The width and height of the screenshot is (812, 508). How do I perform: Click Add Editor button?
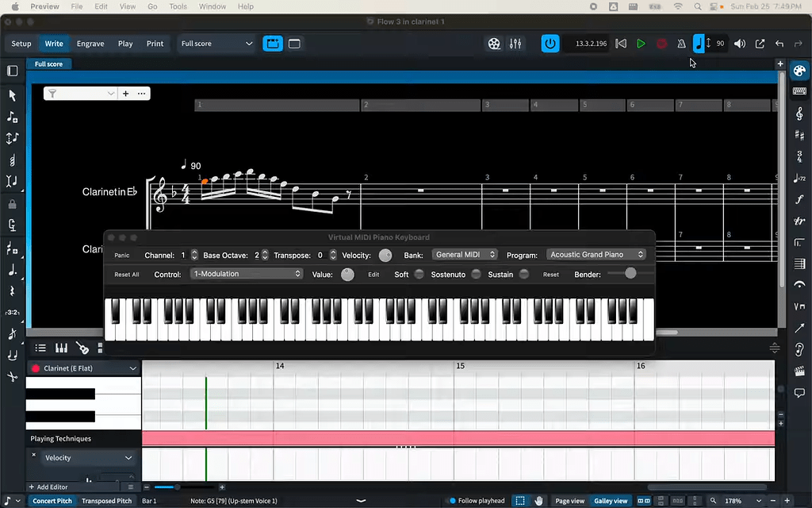click(48, 487)
